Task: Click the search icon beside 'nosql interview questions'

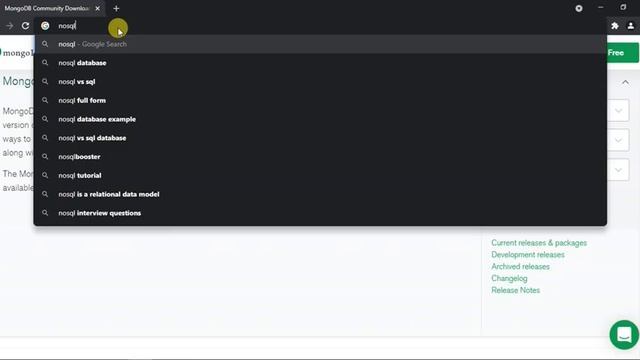Action: (45, 213)
